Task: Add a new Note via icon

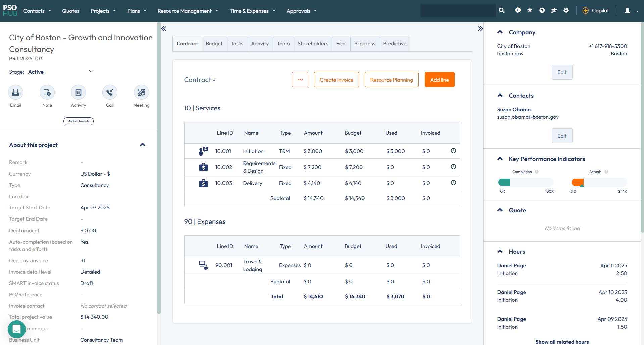Action: 47,92
